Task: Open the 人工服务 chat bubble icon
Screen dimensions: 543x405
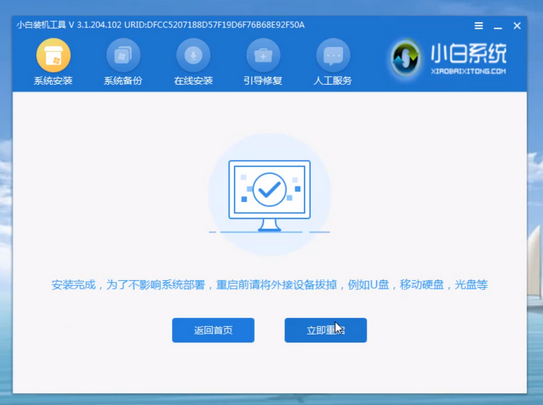Action: point(333,55)
